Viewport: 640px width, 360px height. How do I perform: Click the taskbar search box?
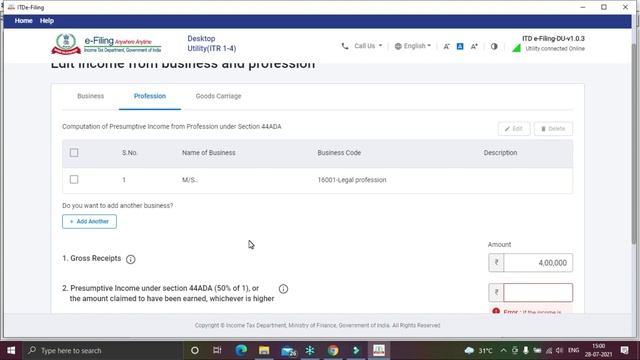(x=102, y=350)
